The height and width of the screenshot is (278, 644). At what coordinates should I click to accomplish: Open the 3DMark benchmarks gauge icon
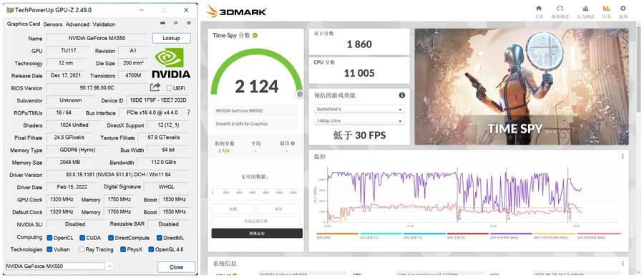[x=560, y=8]
